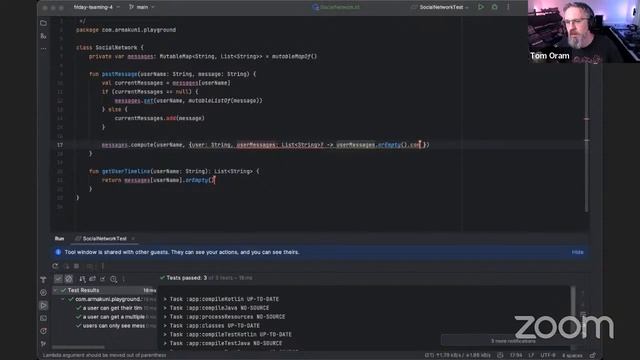Open the Services tool window icon
640x360 pixels.
click(x=43, y=293)
